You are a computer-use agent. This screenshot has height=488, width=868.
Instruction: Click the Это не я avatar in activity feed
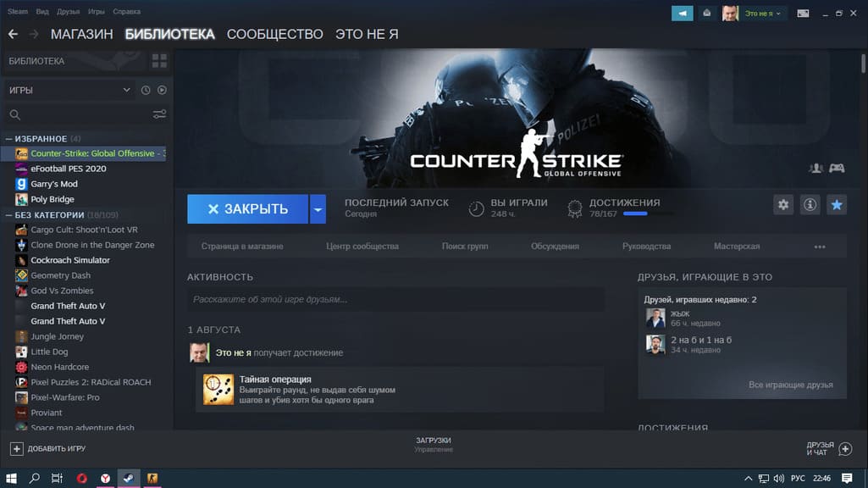pyautogui.click(x=199, y=352)
